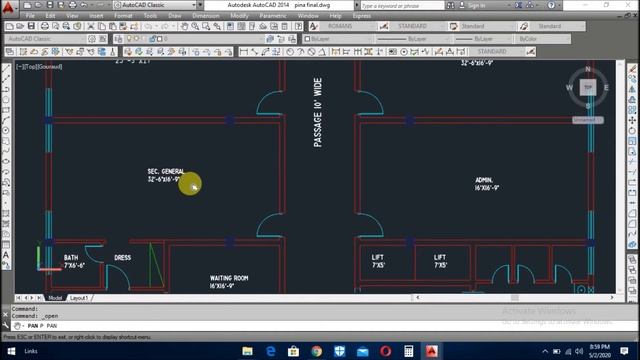
Task: Open the ROMANS text style dropdown
Action: pos(348,26)
